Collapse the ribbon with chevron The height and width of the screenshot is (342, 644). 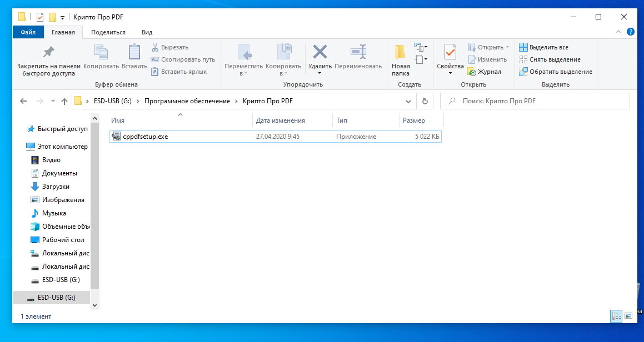click(618, 32)
